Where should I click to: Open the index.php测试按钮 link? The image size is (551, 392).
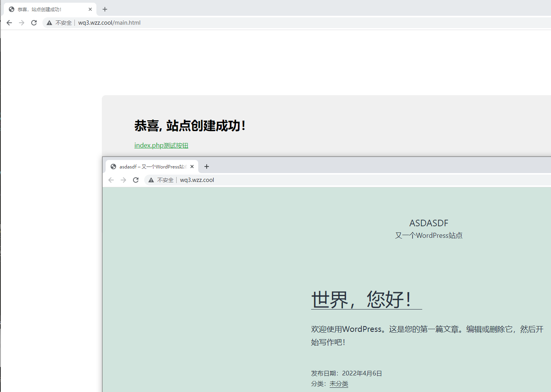tap(161, 145)
